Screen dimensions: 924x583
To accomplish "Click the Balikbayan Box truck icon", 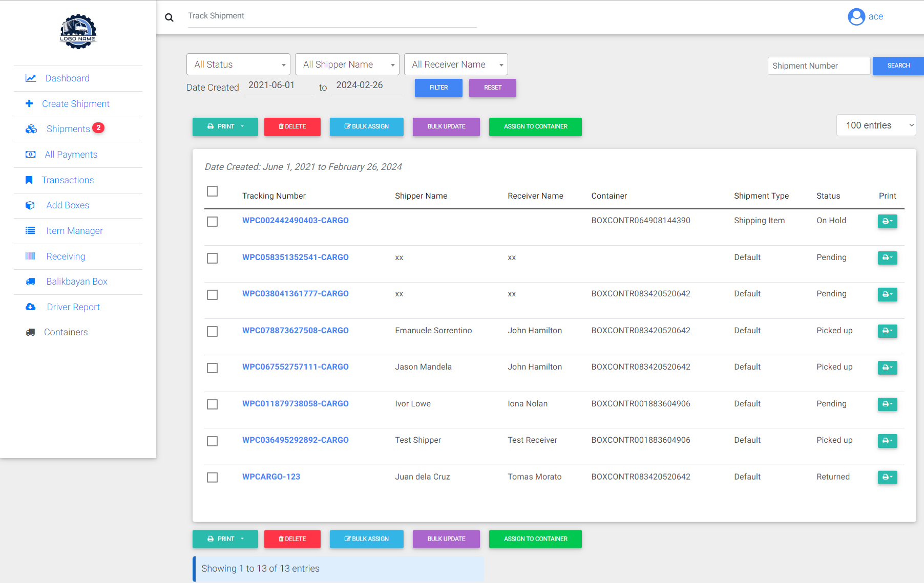I will [x=31, y=282].
